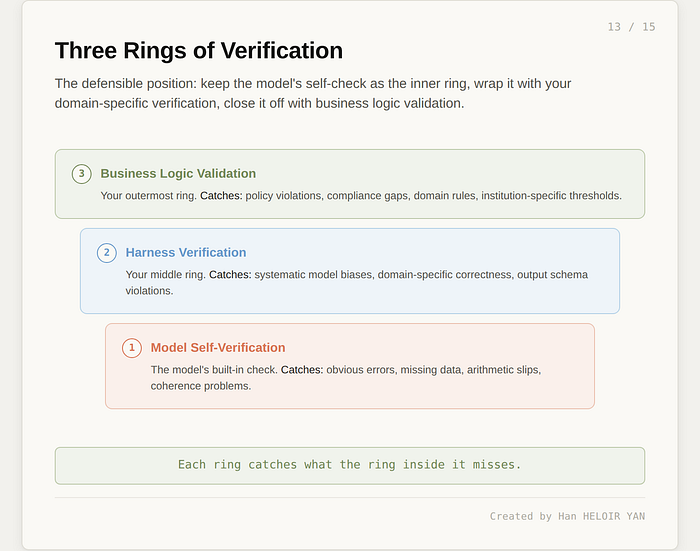Click the 'Your outermost ring' description line
Viewport: 700px width, 551px height.
(361, 196)
